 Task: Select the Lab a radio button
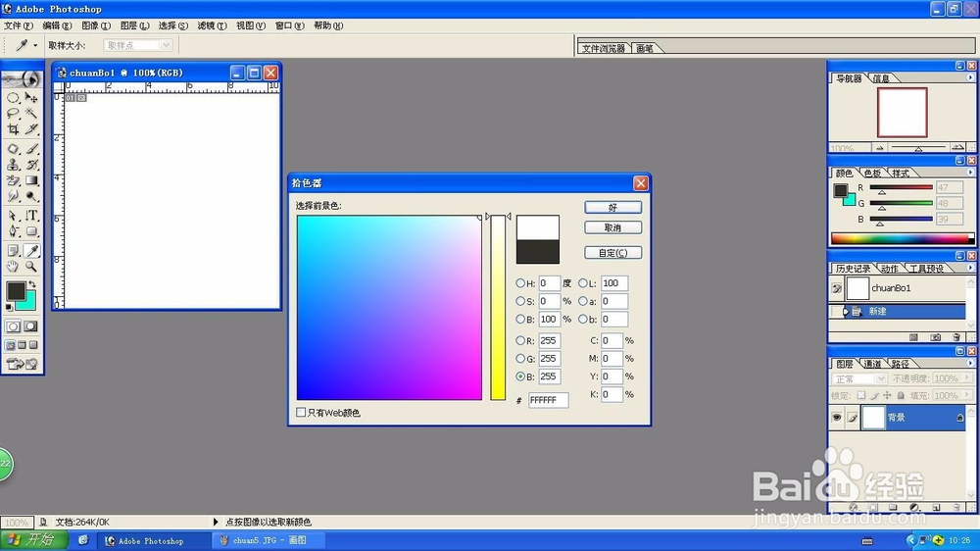tap(582, 301)
